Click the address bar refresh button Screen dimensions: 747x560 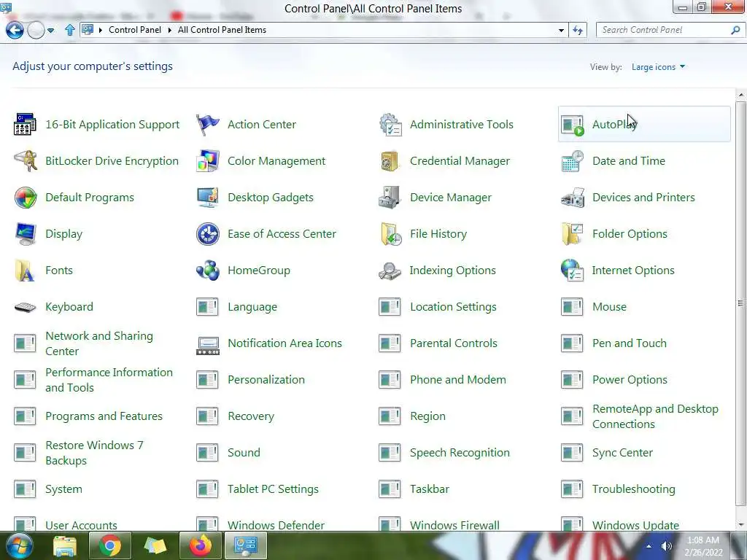578,31
